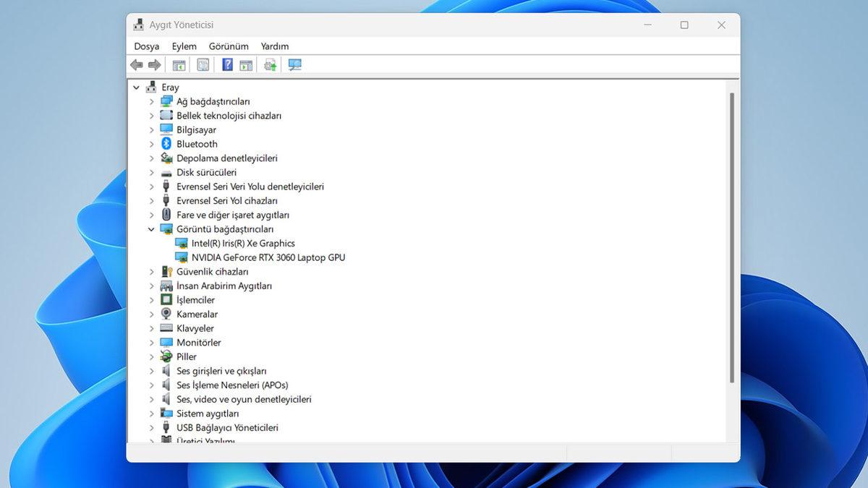This screenshot has height=488, width=868.
Task: Expand the Ağ bağdaştırıcıları category
Action: point(152,102)
